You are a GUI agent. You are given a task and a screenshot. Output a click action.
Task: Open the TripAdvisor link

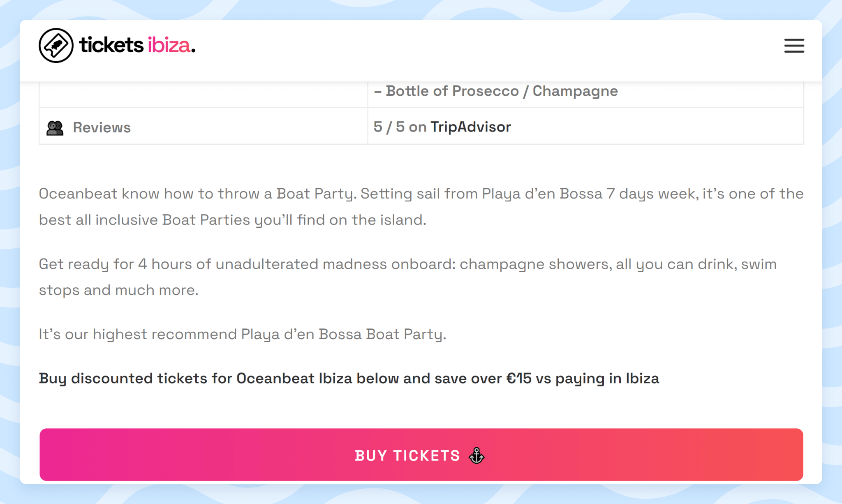[x=470, y=127]
